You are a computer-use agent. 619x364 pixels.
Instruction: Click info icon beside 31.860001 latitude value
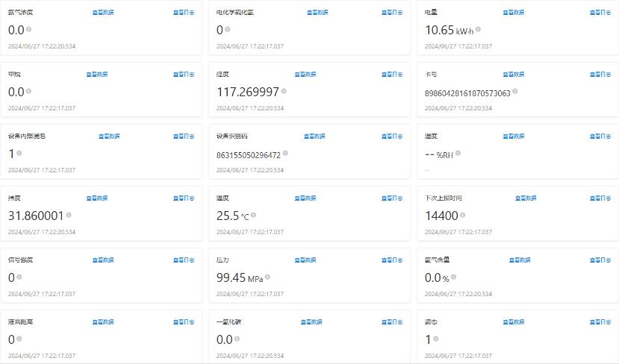69,215
